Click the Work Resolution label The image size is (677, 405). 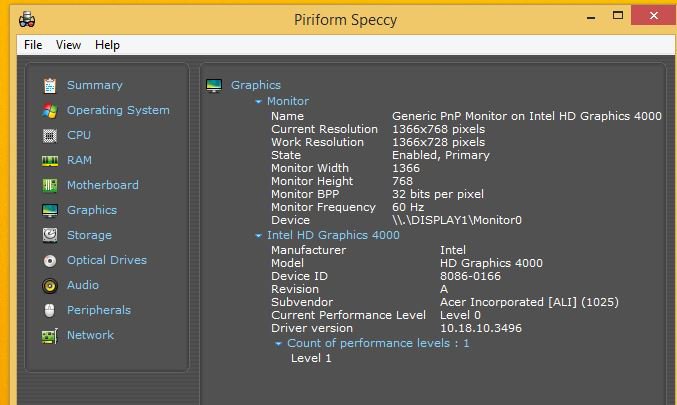click(317, 142)
